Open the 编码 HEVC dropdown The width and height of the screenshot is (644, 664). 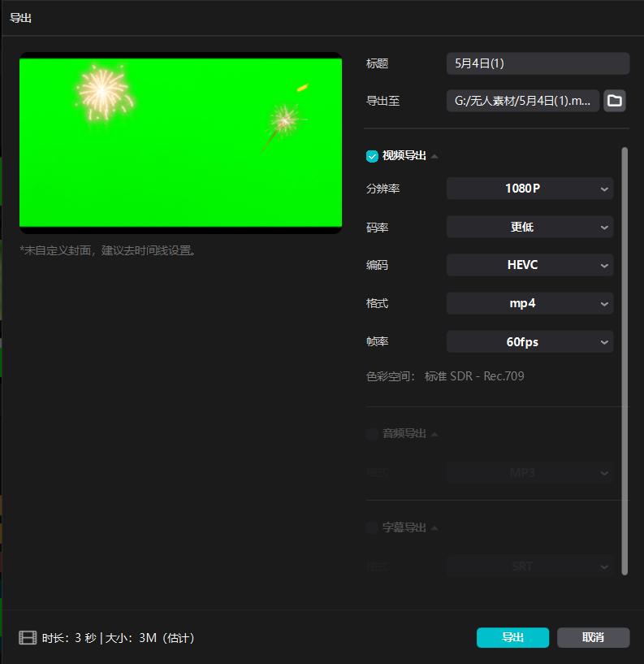tap(529, 265)
